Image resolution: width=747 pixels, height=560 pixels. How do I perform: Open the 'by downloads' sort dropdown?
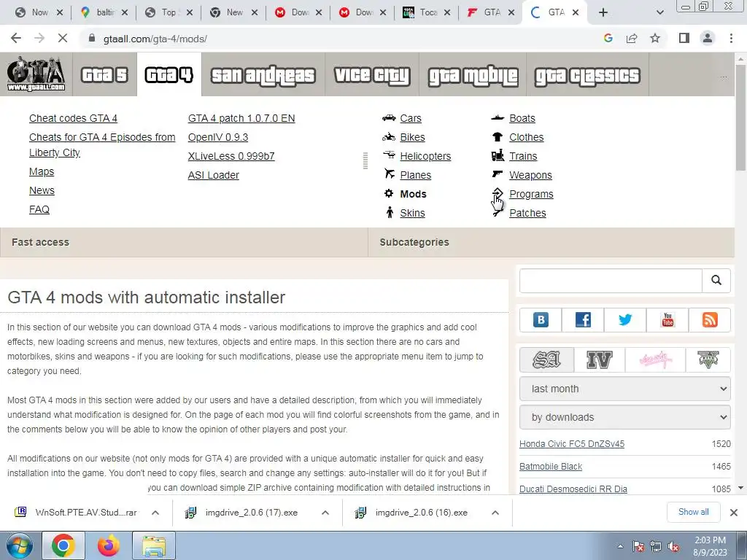point(625,417)
